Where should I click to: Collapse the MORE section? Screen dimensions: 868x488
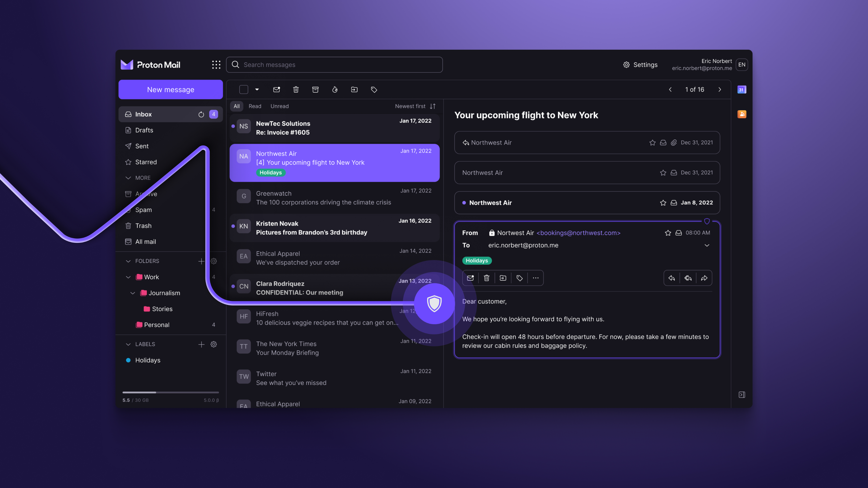click(x=128, y=178)
